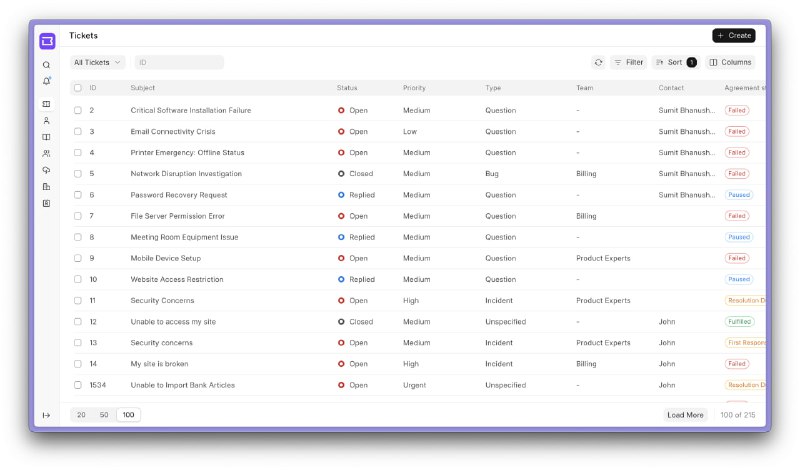Tick checkbox for ticket 5 Network Disruption

pyautogui.click(x=78, y=174)
